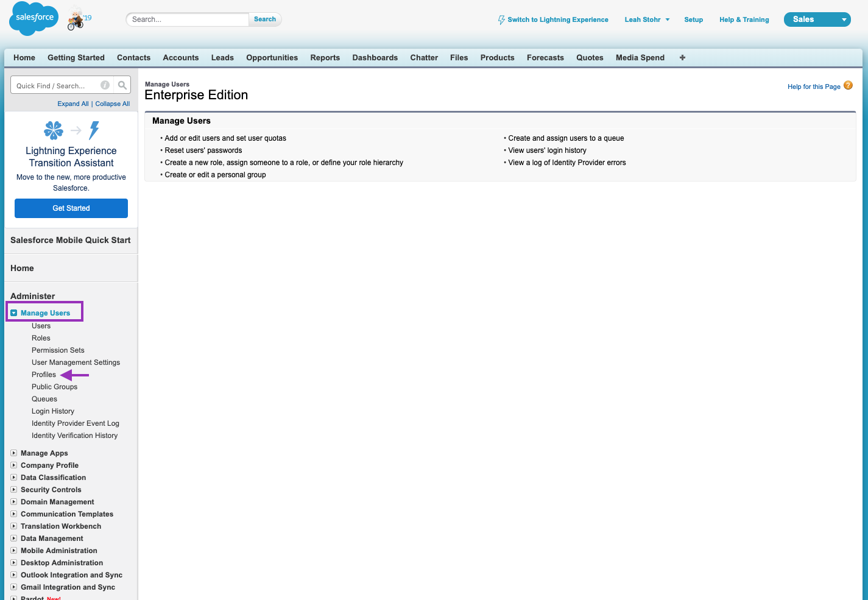
Task: Open the Reports tab
Action: point(325,57)
